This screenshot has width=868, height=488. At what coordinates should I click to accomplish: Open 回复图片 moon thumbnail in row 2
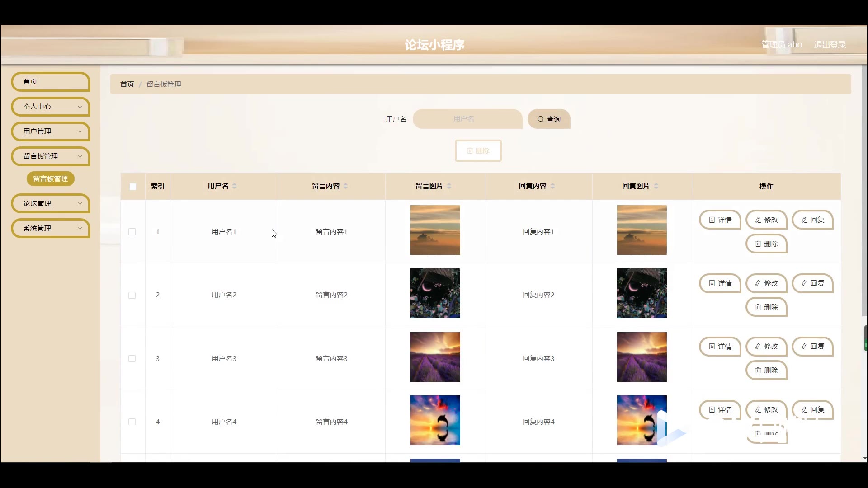pyautogui.click(x=642, y=293)
